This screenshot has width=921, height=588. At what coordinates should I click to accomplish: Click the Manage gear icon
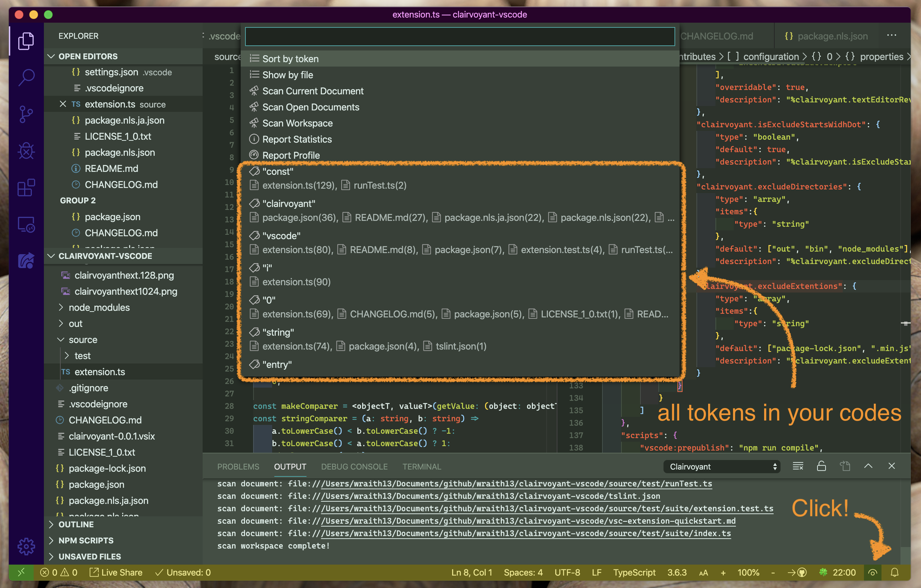(x=26, y=546)
